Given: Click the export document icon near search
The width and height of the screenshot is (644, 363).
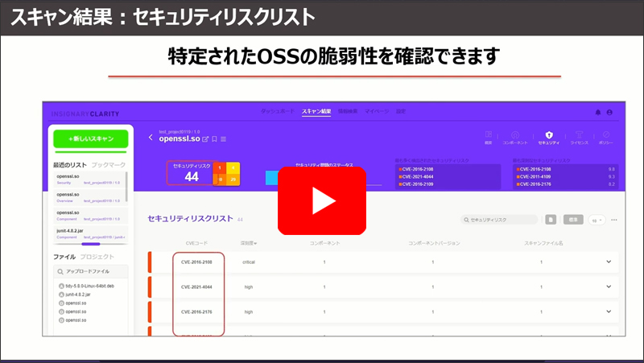Looking at the screenshot, I should (x=551, y=220).
